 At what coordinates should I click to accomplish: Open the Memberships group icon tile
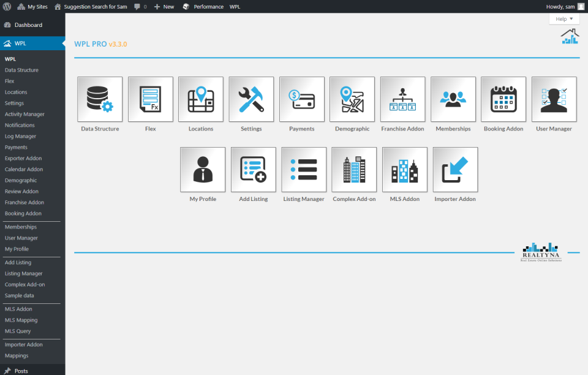(453, 99)
